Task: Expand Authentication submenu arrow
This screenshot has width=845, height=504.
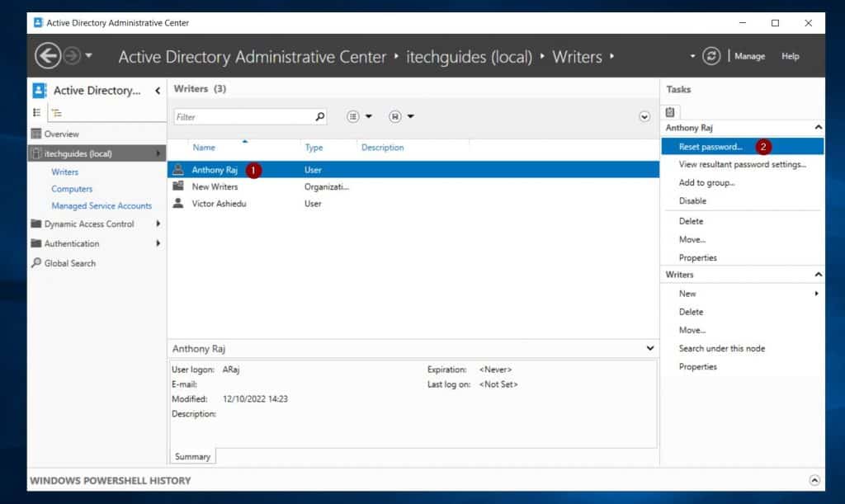Action: tap(158, 243)
